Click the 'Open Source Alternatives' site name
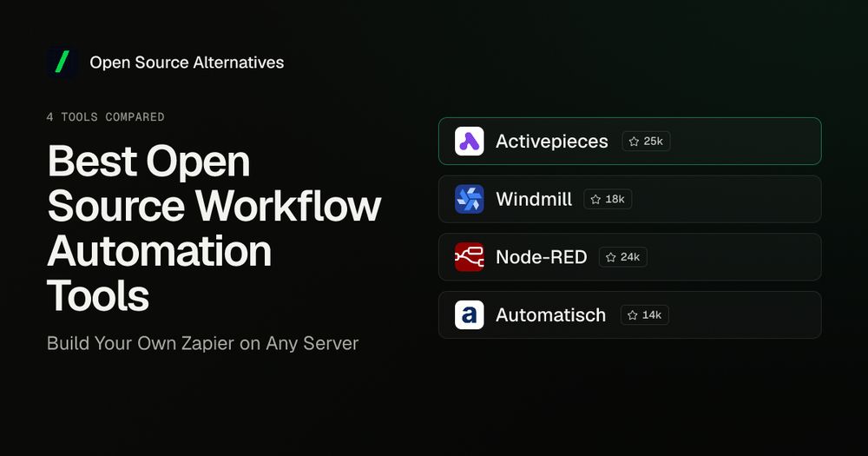The height and width of the screenshot is (456, 868). (187, 63)
